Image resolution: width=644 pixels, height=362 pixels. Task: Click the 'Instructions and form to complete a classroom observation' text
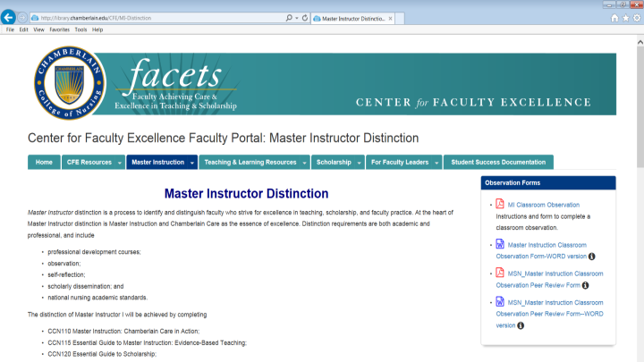coord(543,222)
